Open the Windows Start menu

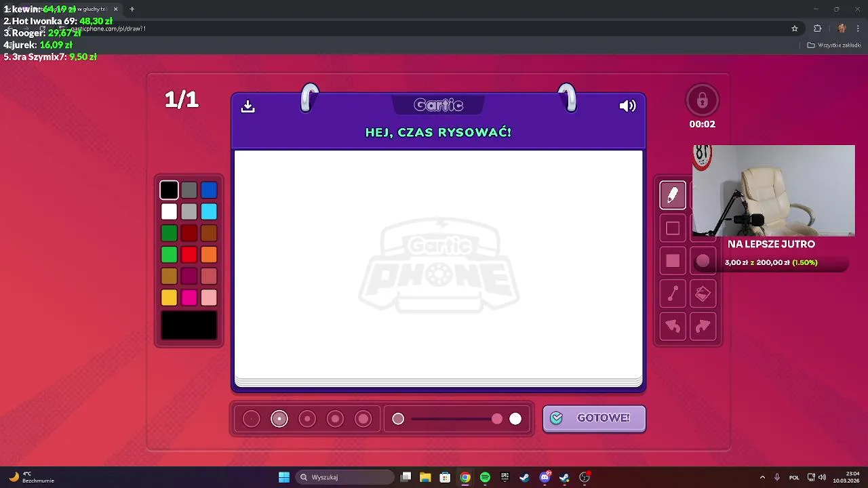tap(284, 477)
